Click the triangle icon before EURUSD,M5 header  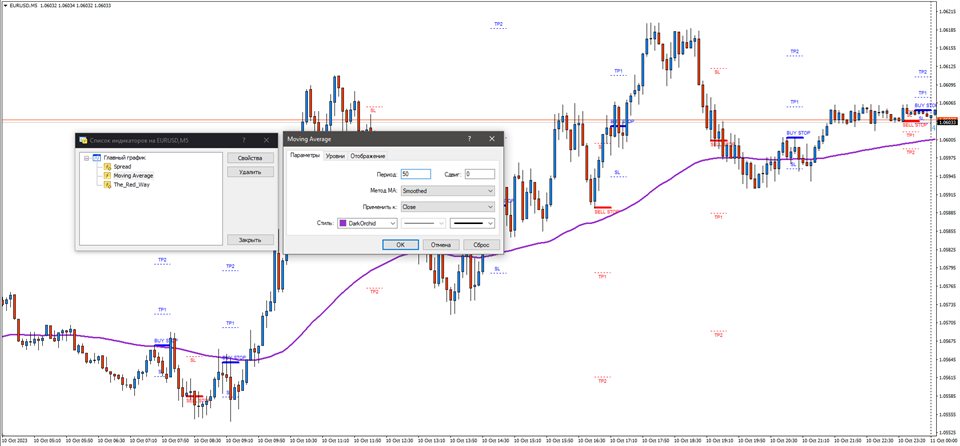point(4,4)
